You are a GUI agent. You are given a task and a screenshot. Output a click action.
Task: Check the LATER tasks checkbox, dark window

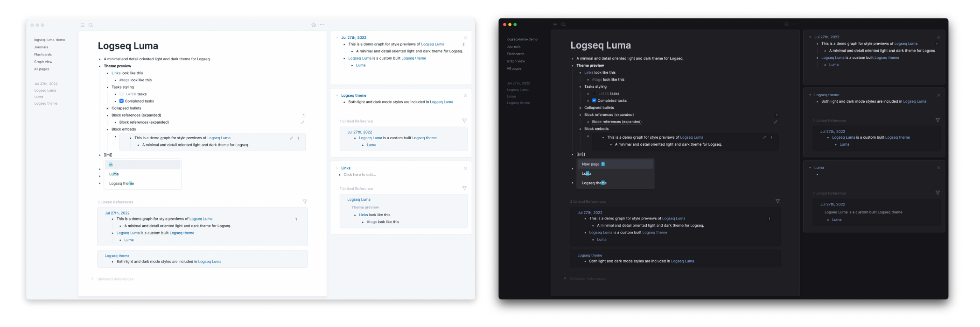click(594, 93)
